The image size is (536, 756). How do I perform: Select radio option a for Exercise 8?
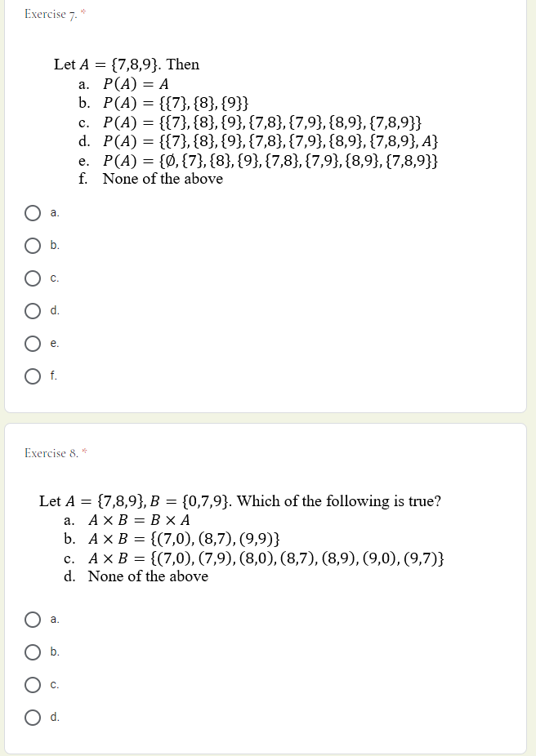(32, 620)
